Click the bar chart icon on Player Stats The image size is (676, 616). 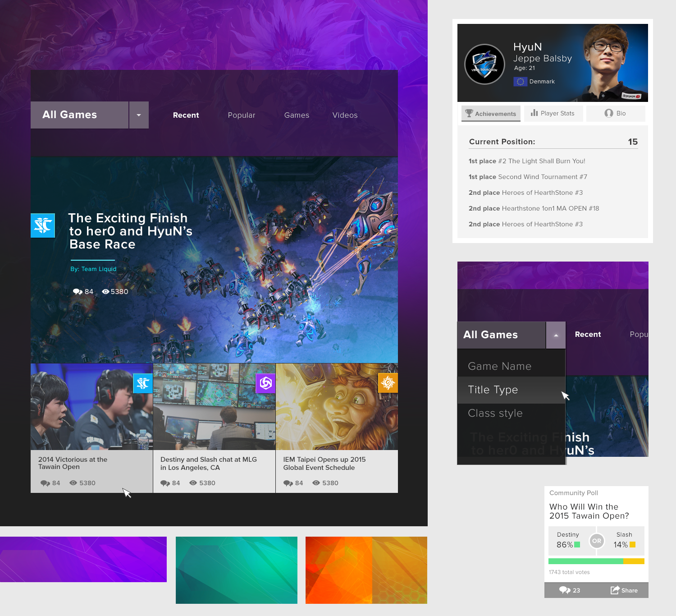[534, 113]
